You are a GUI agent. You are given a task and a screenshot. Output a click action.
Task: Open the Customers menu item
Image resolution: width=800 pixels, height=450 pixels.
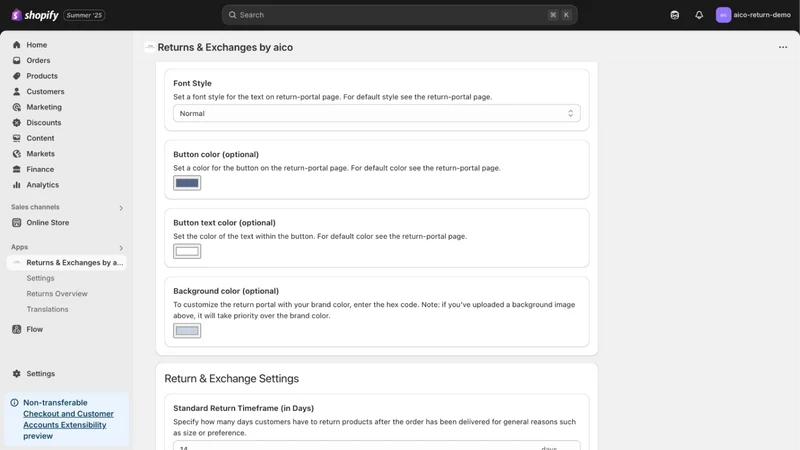[45, 91]
